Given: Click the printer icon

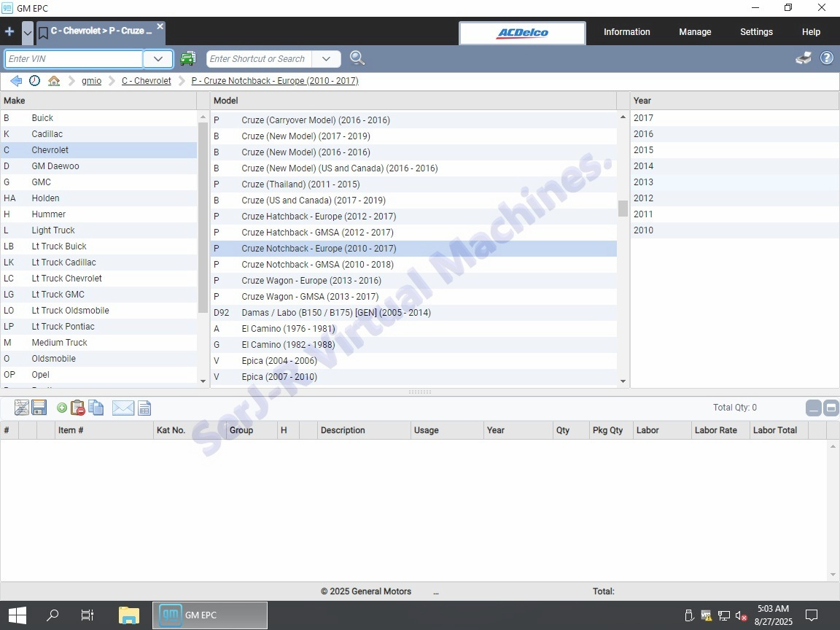Looking at the screenshot, I should tap(804, 58).
